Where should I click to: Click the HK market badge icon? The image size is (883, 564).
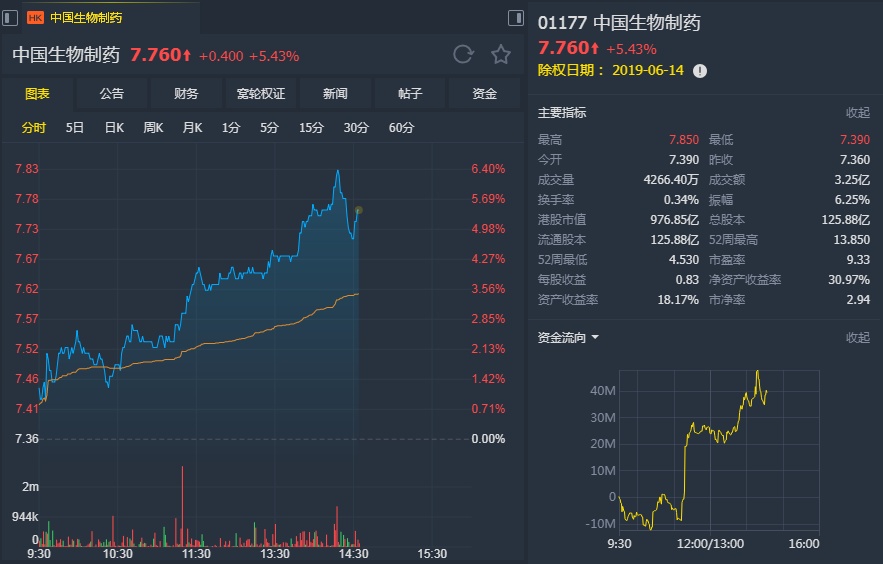pyautogui.click(x=35, y=18)
